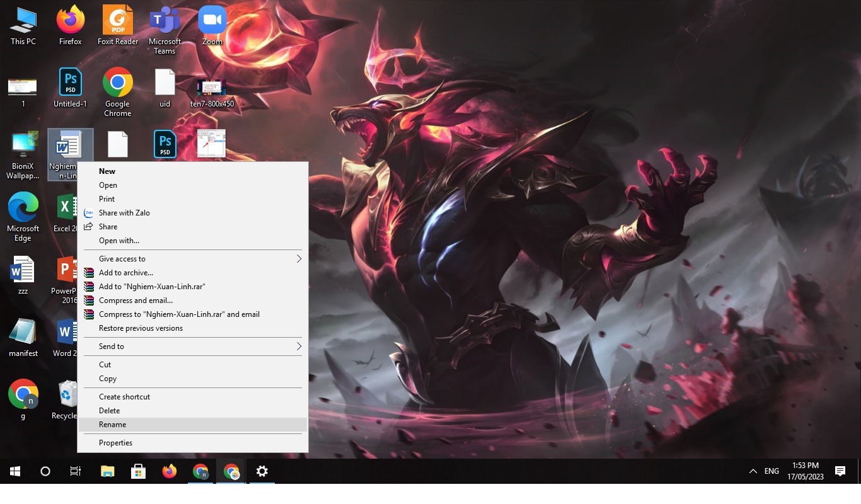
Task: Open the notification action center
Action: pos(840,471)
